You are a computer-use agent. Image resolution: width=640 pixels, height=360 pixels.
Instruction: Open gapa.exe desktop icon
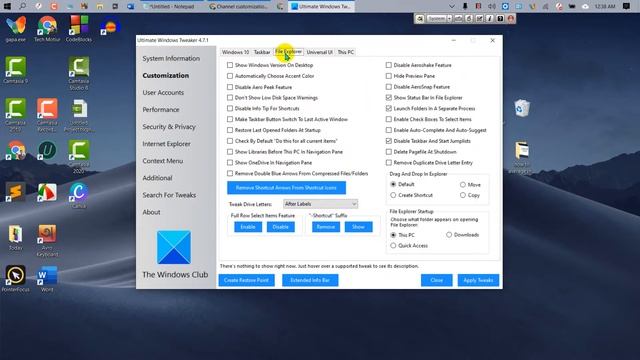pyautogui.click(x=16, y=29)
